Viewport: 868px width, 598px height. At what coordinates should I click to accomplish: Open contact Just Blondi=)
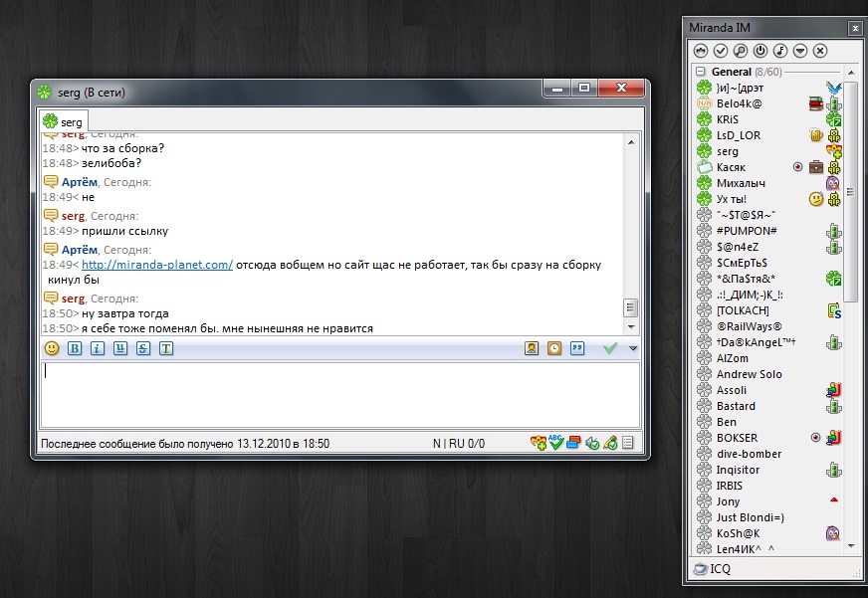(751, 517)
